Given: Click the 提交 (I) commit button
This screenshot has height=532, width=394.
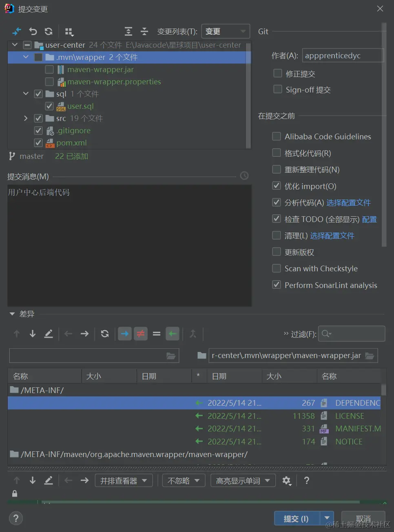Looking at the screenshot, I should (297, 518).
